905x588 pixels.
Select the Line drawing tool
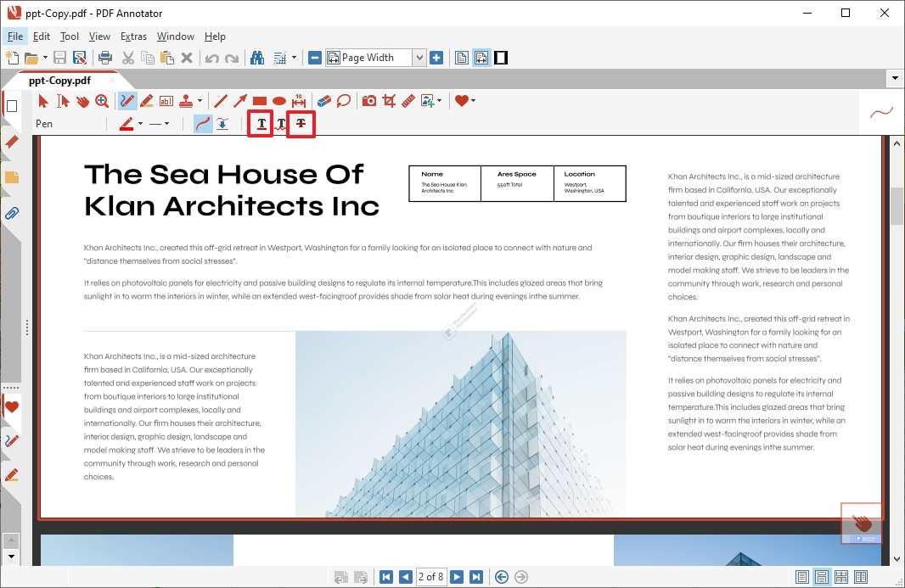click(x=221, y=101)
